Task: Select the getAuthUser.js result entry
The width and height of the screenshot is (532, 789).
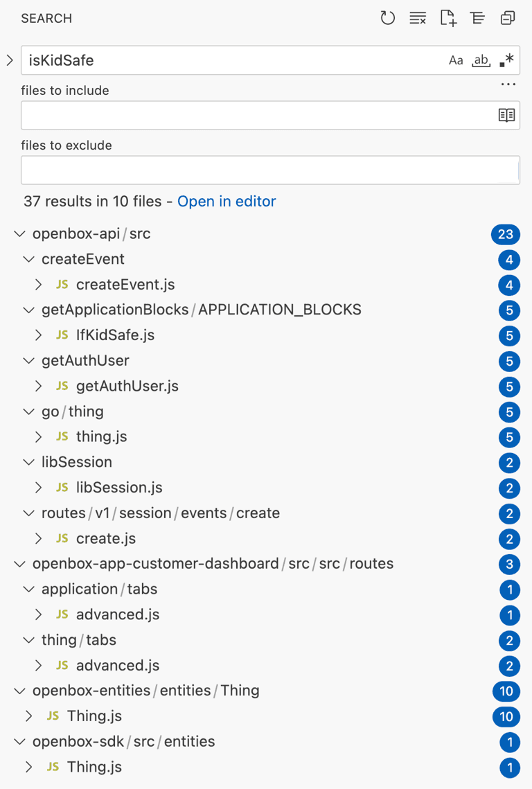Action: click(125, 387)
